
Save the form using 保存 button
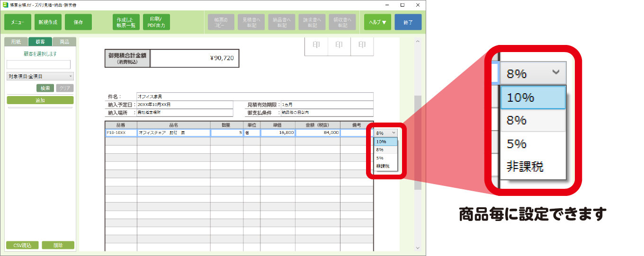(x=78, y=22)
